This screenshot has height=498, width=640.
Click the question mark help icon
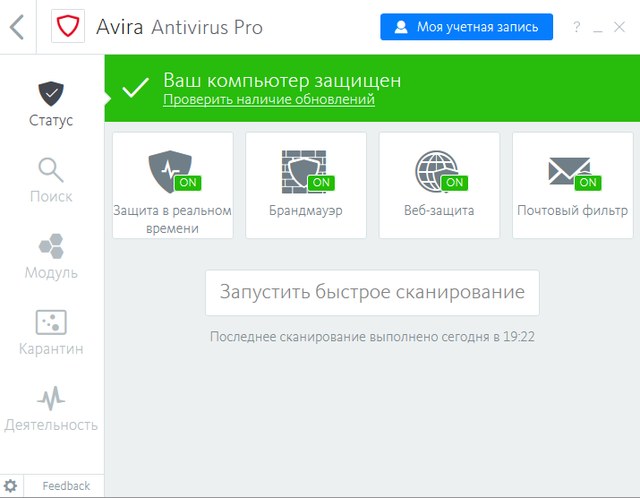click(576, 27)
